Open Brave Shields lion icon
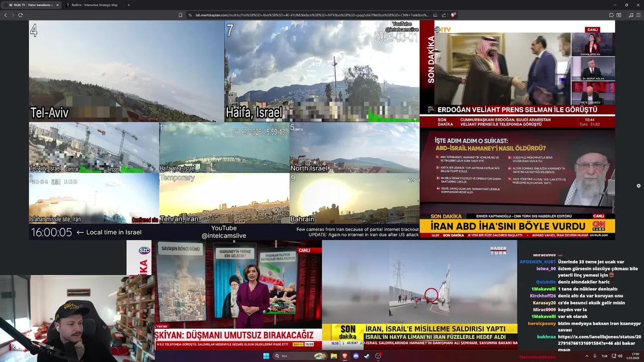The image size is (644, 362). click(453, 15)
